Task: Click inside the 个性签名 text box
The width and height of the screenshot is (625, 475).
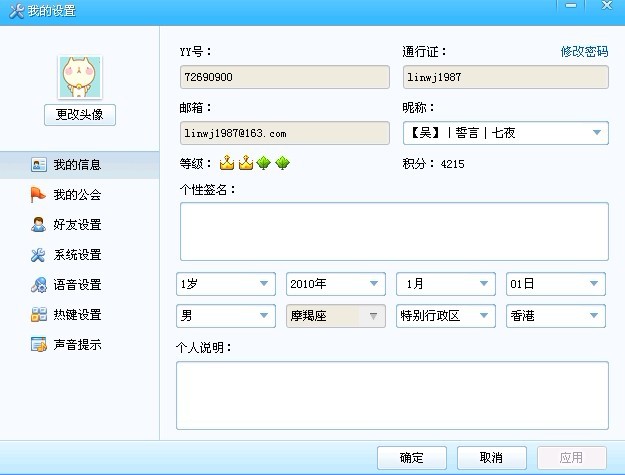Action: (x=394, y=232)
